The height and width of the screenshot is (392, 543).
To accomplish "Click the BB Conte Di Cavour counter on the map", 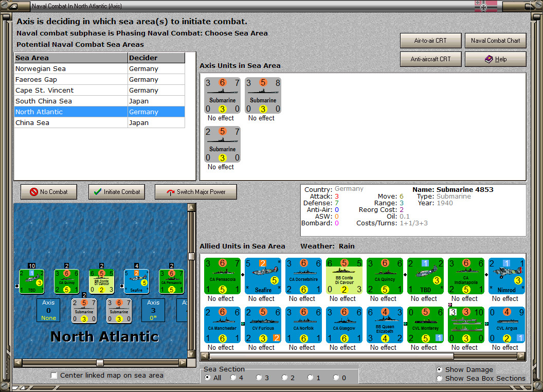I will tap(101, 281).
